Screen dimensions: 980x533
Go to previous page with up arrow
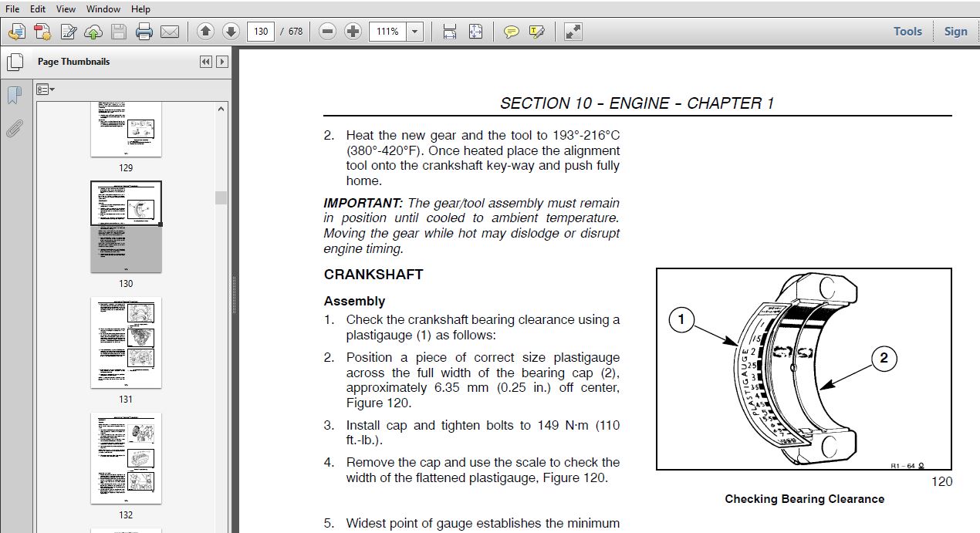tap(205, 32)
